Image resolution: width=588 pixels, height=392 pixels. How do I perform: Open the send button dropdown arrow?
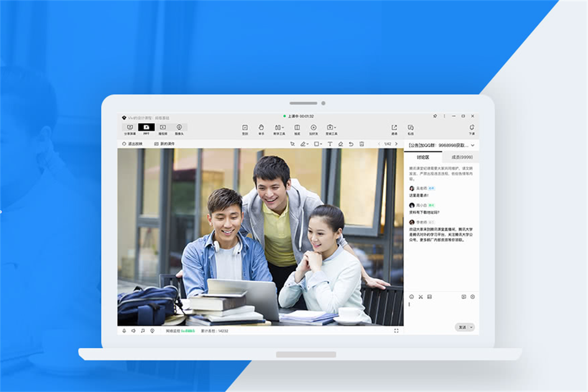(x=472, y=328)
